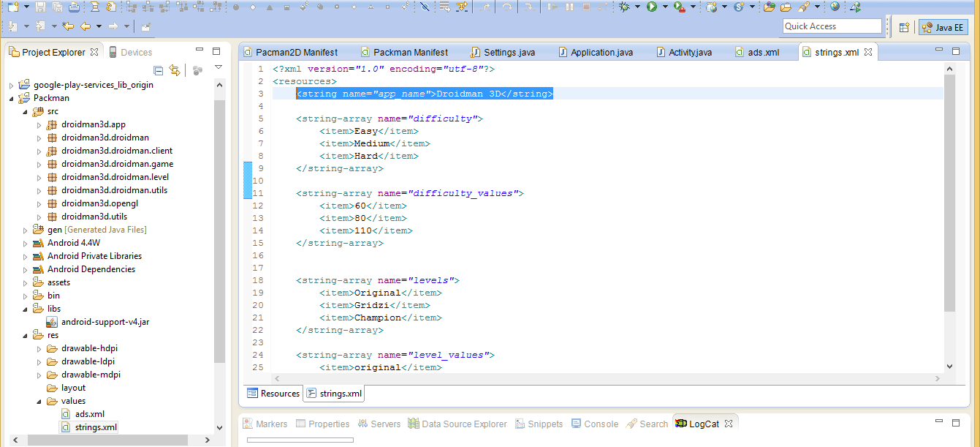Expand the gen Generated Java Files folder

tap(25, 230)
